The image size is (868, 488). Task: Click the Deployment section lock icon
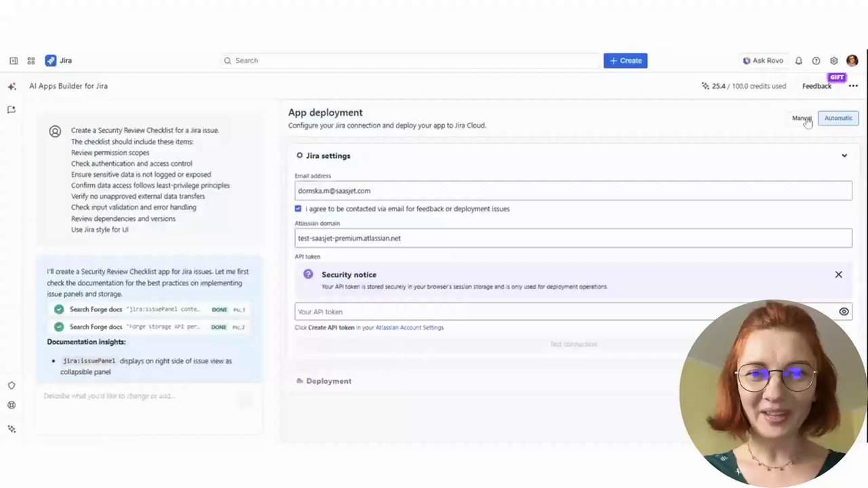point(300,381)
